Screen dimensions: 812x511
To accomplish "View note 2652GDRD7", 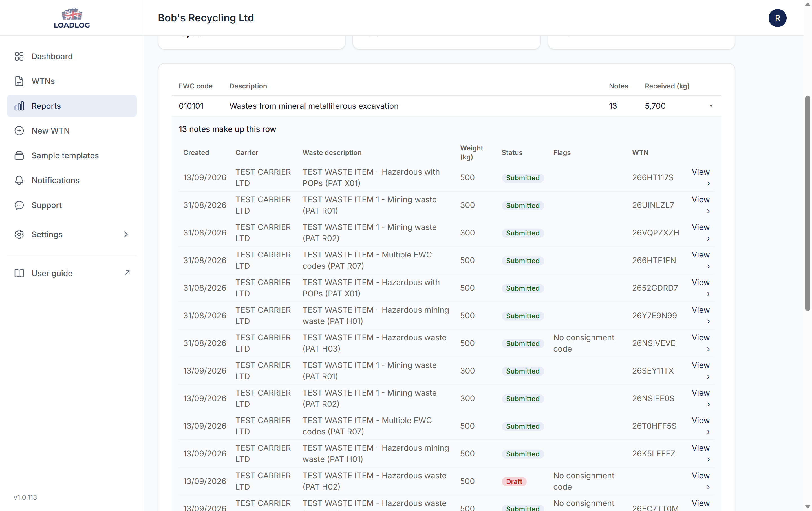I will (x=701, y=288).
